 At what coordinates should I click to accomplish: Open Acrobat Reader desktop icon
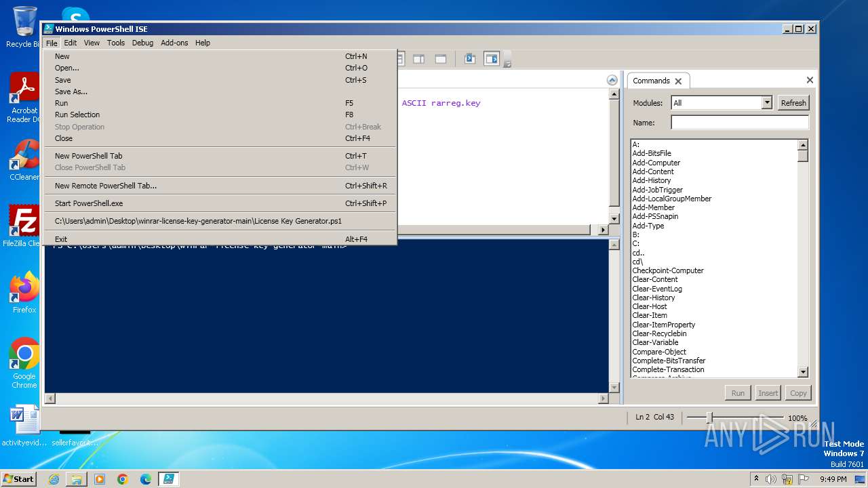(24, 98)
